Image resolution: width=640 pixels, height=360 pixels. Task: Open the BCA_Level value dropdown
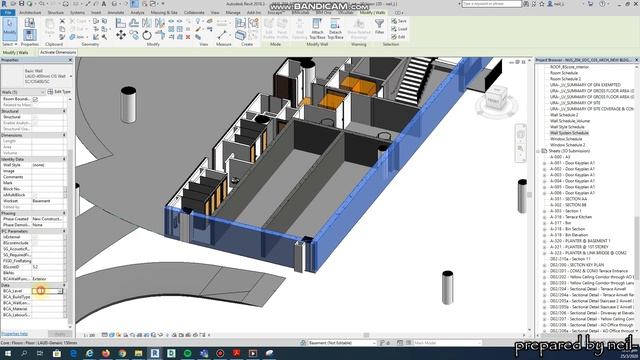coord(60,291)
